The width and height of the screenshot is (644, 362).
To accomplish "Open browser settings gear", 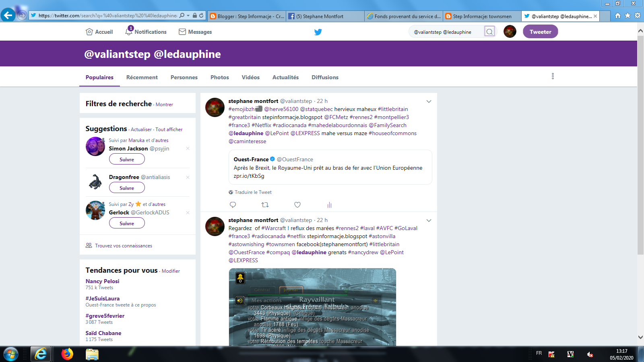I will [638, 16].
